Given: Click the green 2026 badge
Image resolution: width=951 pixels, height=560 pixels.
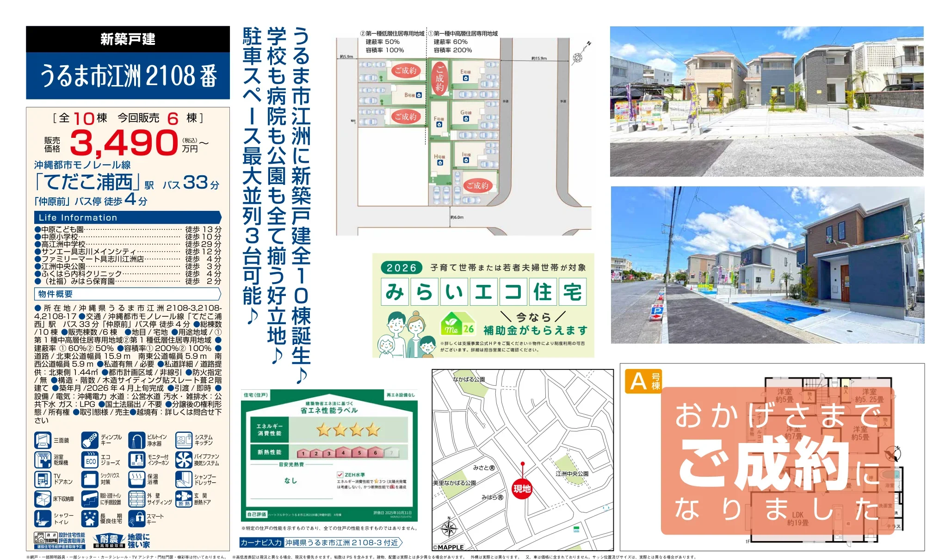Looking at the screenshot, I should point(401,268).
